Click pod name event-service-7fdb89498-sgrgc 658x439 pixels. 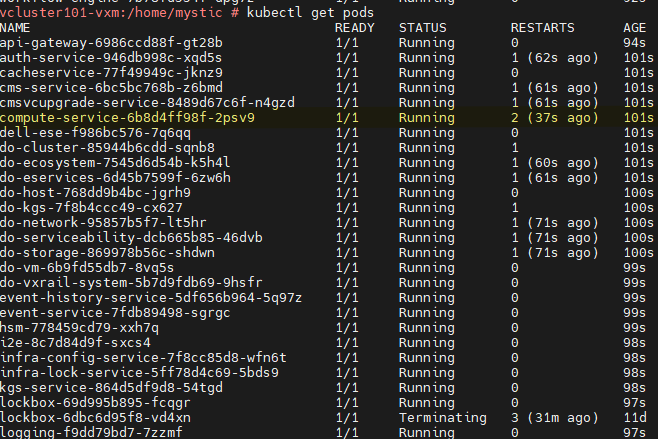115,313
